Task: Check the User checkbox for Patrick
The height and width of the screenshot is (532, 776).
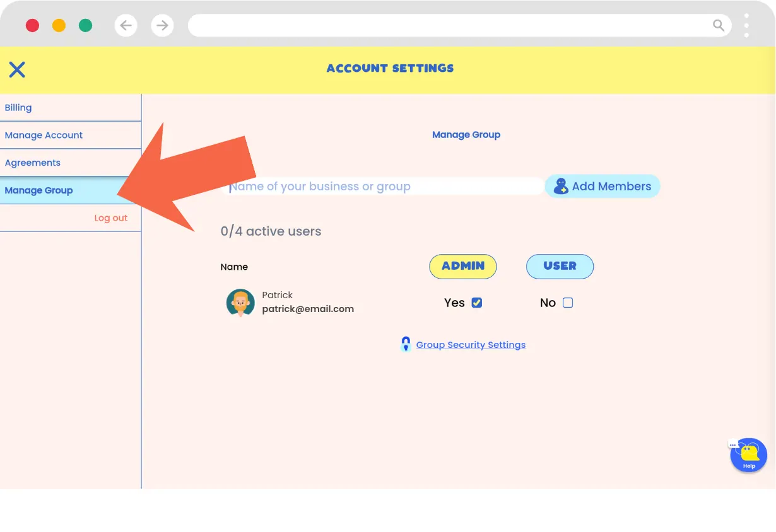Action: (x=568, y=303)
